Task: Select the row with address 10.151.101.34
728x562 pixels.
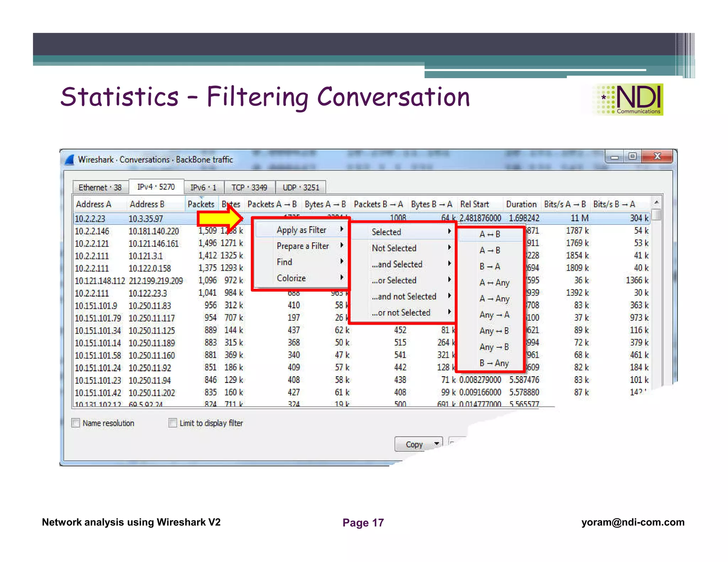Action: coord(362,330)
